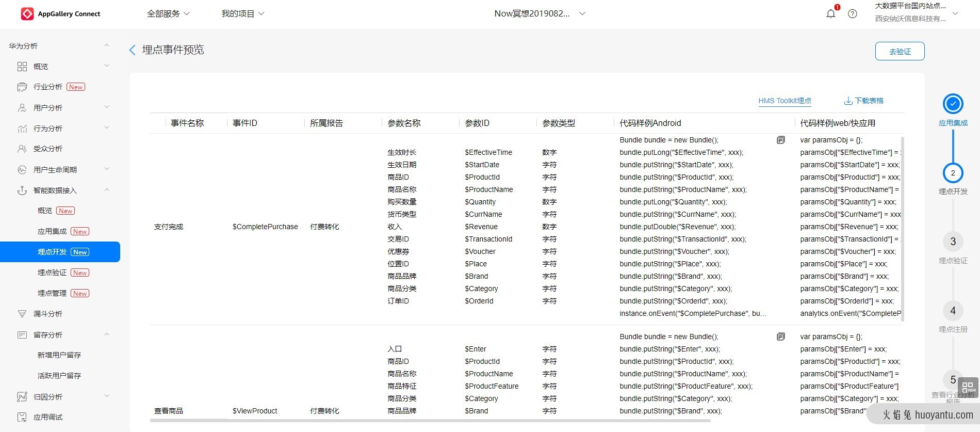Screen dimensions: 980x432
Task: Click the horizontal scrollbar under the table
Action: [430, 421]
